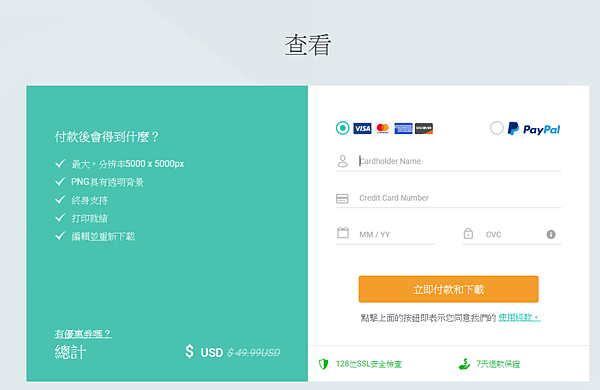The width and height of the screenshot is (600, 390).
Task: Click the Visa card logo
Action: (362, 128)
